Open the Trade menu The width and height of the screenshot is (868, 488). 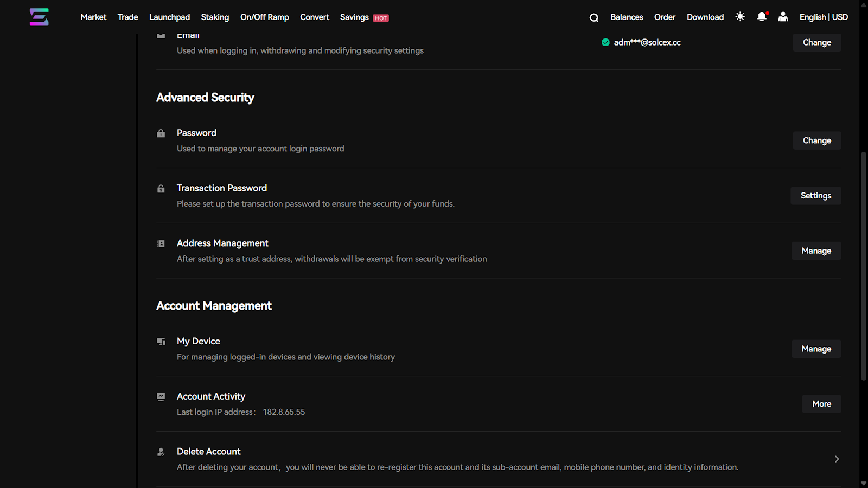click(x=127, y=17)
